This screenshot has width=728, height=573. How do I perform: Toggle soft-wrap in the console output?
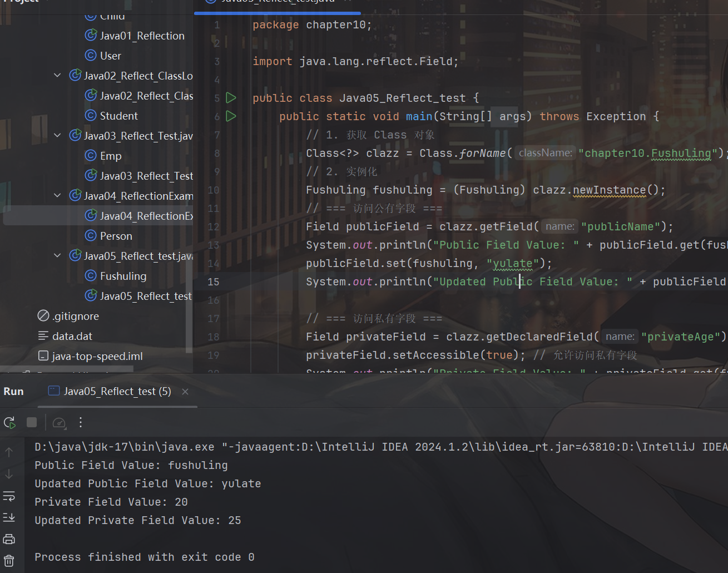(9, 496)
